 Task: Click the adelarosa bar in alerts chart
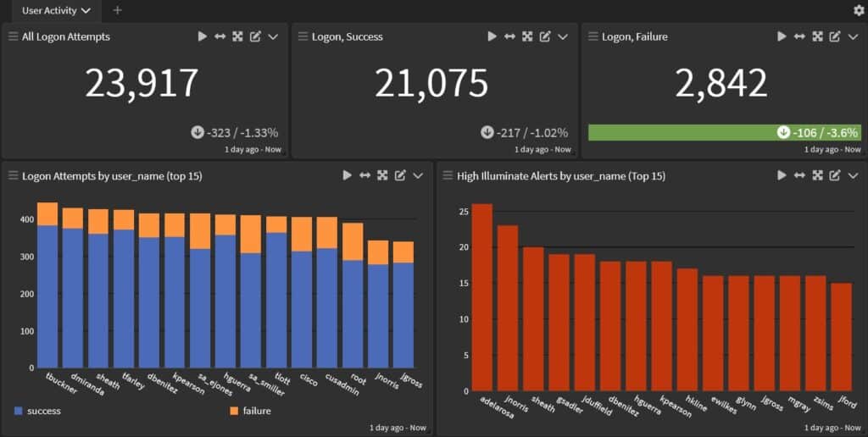coord(481,296)
